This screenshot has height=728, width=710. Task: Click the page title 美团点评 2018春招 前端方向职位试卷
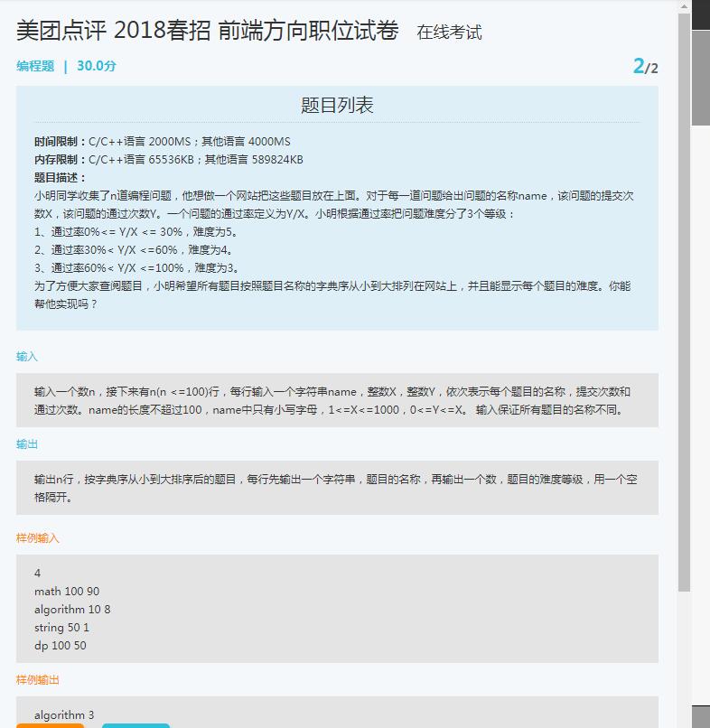(207, 31)
